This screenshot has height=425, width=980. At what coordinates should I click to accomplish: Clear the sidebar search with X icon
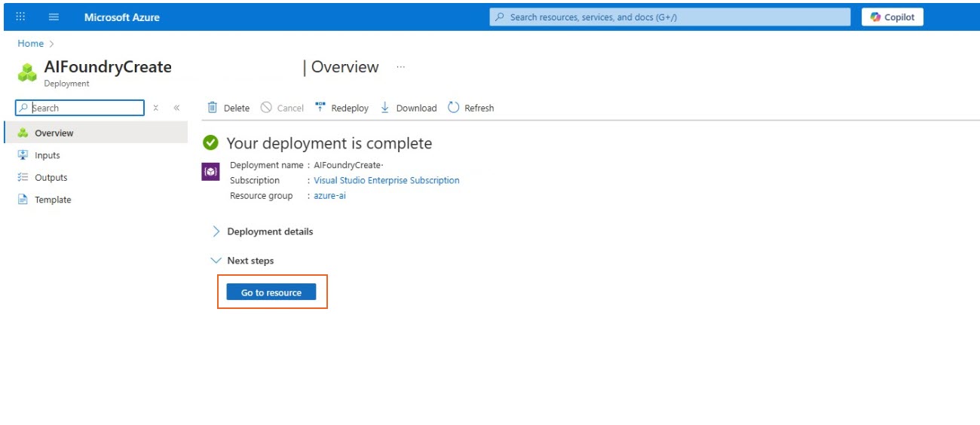[156, 108]
